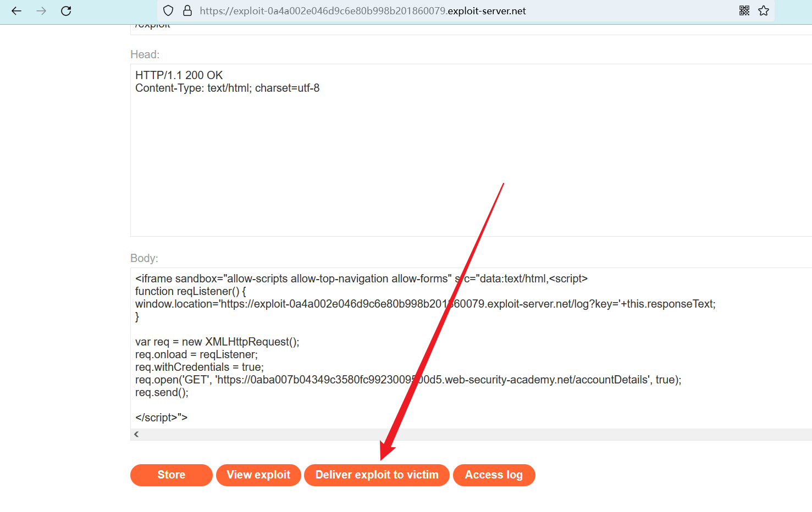The height and width of the screenshot is (512, 812).
Task: Click the req.open accountDetails line
Action: 408,380
